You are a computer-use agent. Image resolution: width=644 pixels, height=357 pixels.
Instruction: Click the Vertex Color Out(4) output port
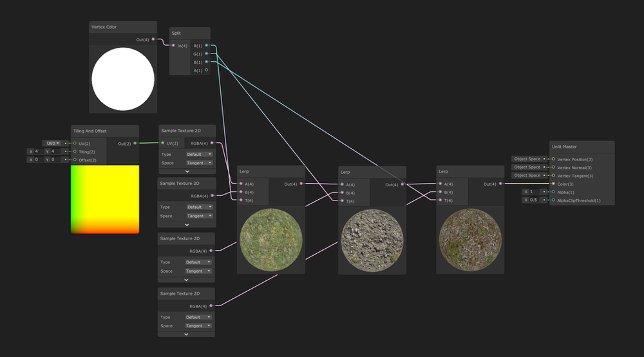coord(153,39)
